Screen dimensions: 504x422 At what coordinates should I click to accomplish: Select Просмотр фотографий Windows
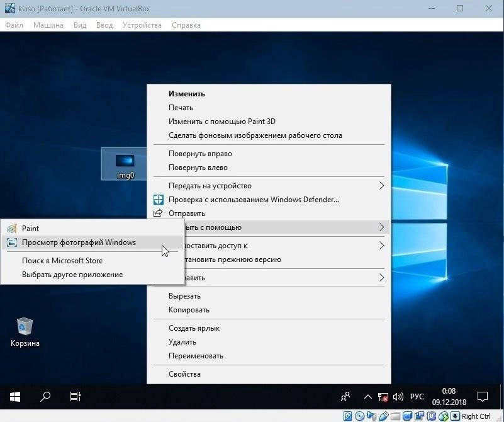(92, 242)
